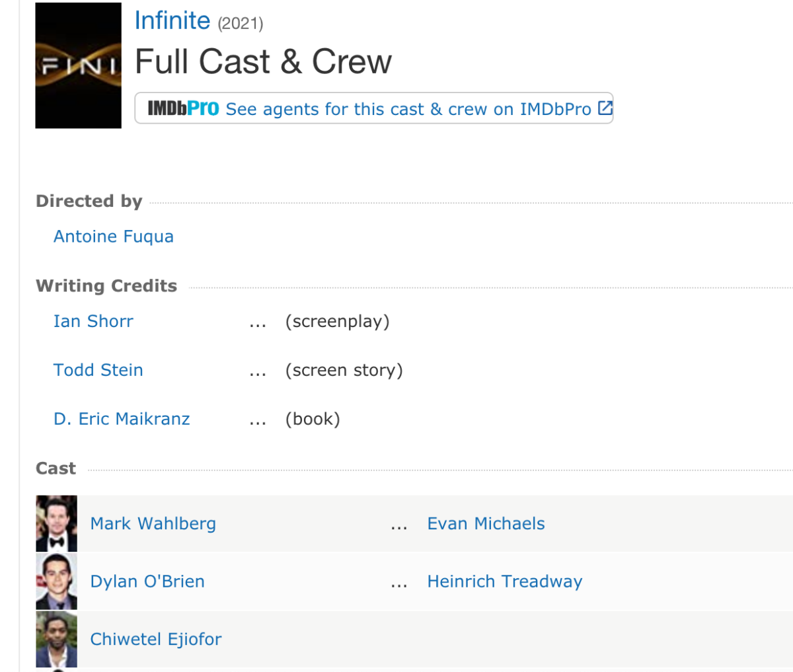Click the Writing Credits section heading
The image size is (793, 672).
106,285
